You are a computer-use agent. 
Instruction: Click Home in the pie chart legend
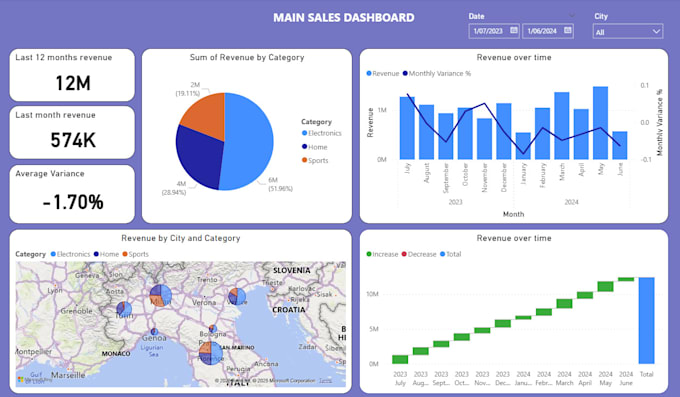[x=315, y=147]
